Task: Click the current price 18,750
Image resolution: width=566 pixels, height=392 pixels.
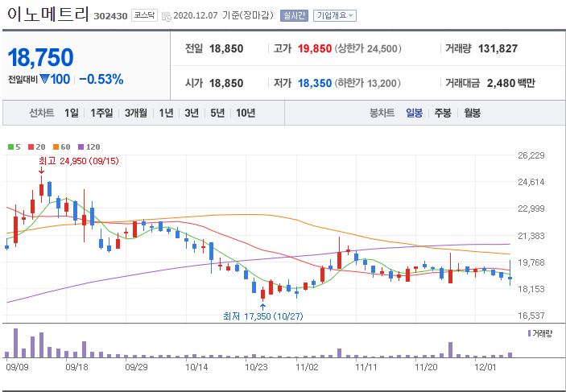Action: (40, 57)
